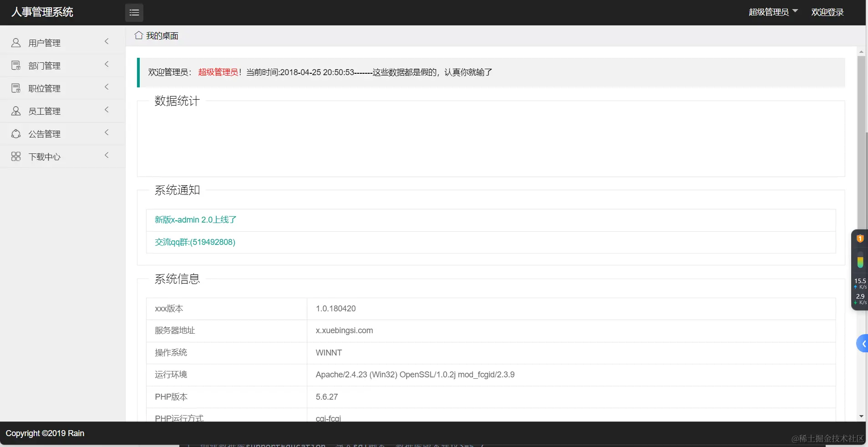Image resolution: width=868 pixels, height=447 pixels.
Task: Click the 15.5 K/s upload speed indicator
Action: tap(860, 284)
